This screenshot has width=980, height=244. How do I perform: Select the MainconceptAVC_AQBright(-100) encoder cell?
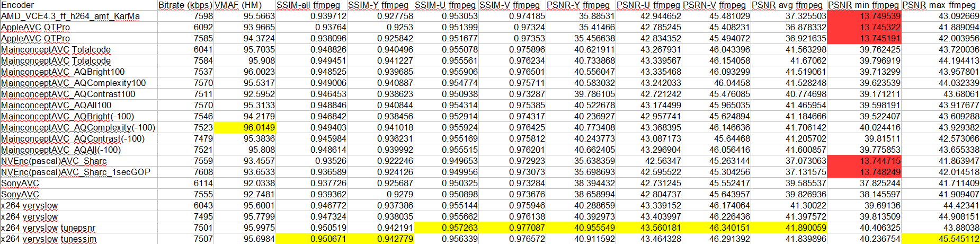click(79, 117)
